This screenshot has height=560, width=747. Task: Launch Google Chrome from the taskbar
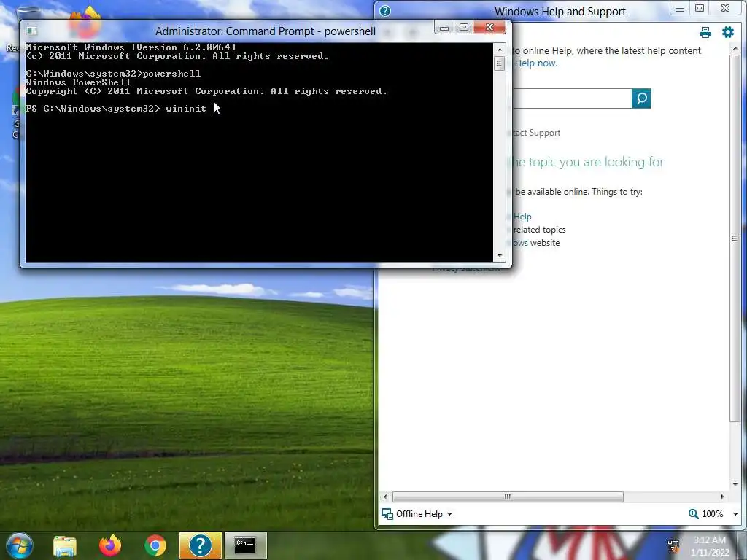[x=155, y=545]
